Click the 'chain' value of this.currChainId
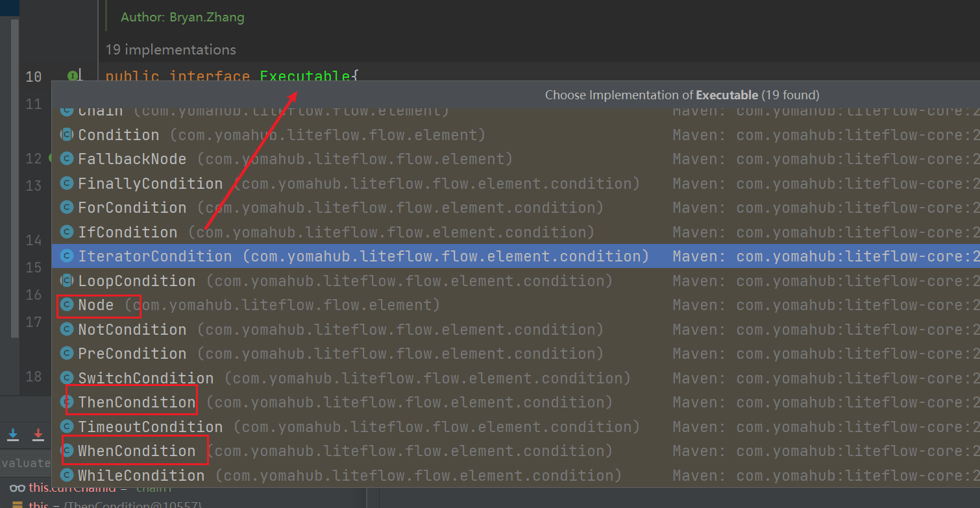 coord(153,487)
